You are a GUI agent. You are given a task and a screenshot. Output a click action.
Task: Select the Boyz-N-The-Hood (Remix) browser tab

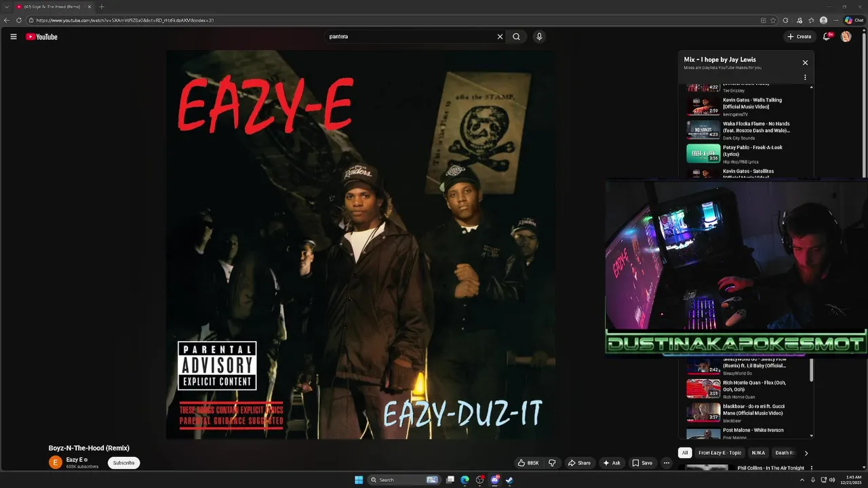pyautogui.click(x=54, y=7)
